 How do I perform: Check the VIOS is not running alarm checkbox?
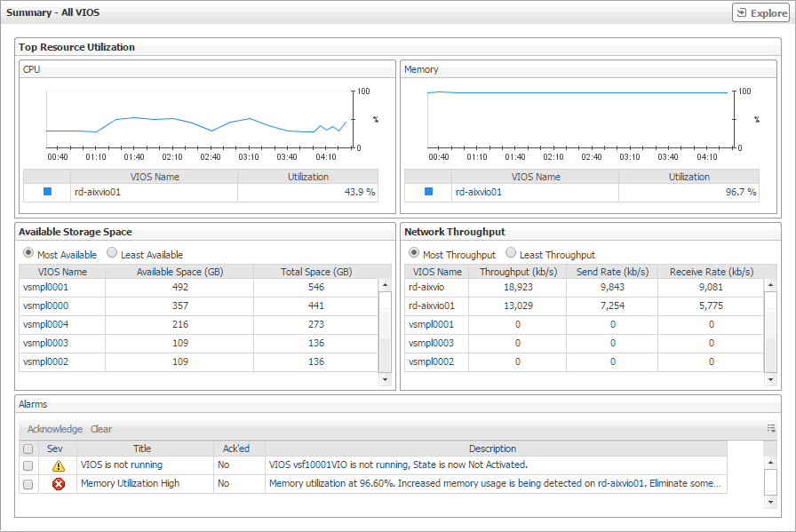click(x=28, y=465)
